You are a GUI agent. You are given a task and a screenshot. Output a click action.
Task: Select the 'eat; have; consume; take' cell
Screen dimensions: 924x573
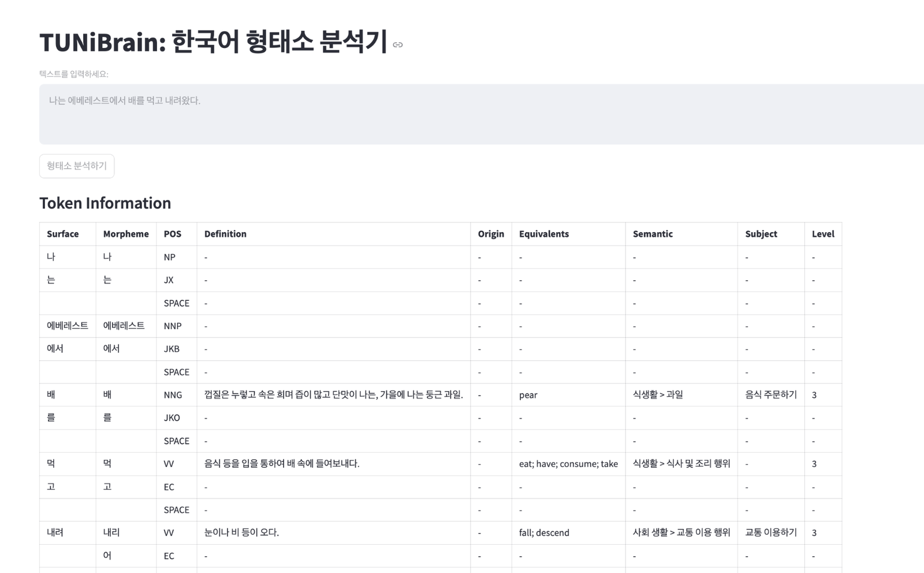[568, 464]
